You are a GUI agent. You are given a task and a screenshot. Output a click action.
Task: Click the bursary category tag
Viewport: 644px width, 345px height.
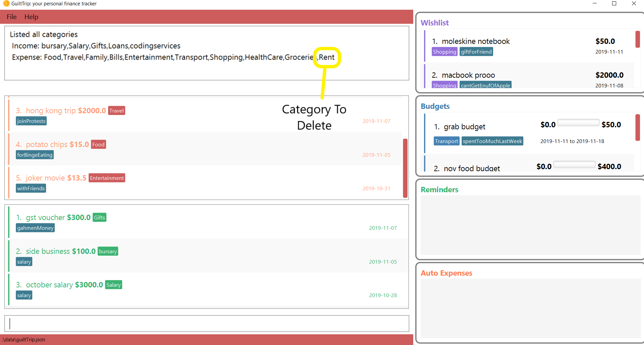pos(108,251)
